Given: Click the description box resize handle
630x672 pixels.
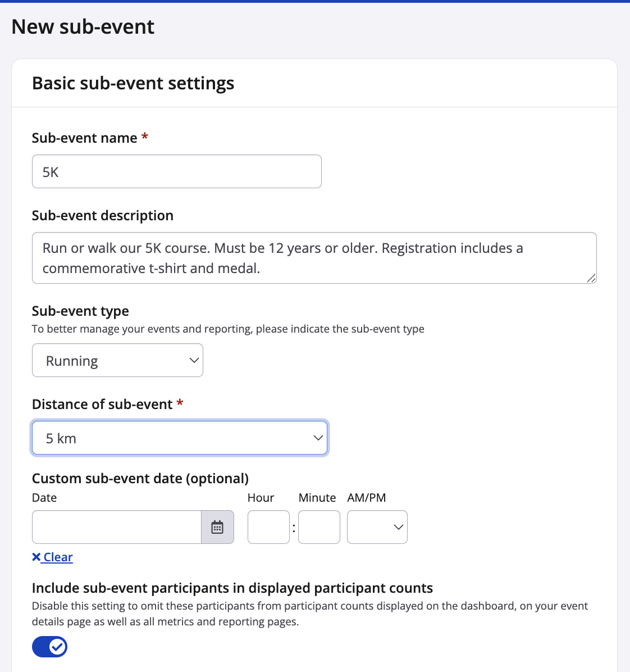Looking at the screenshot, I should 591,278.
